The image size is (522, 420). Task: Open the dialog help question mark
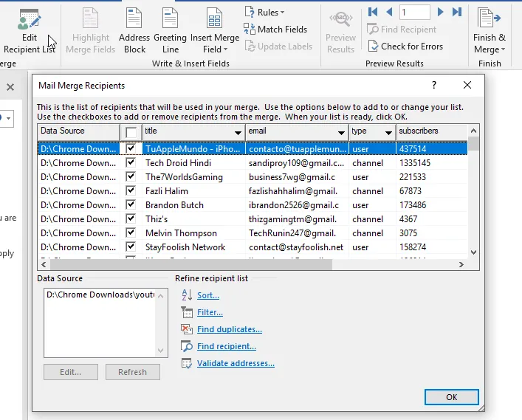point(434,85)
